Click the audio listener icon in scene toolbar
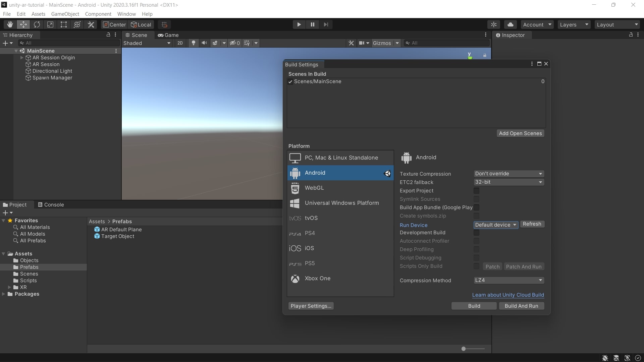This screenshot has width=644, height=362. (204, 43)
